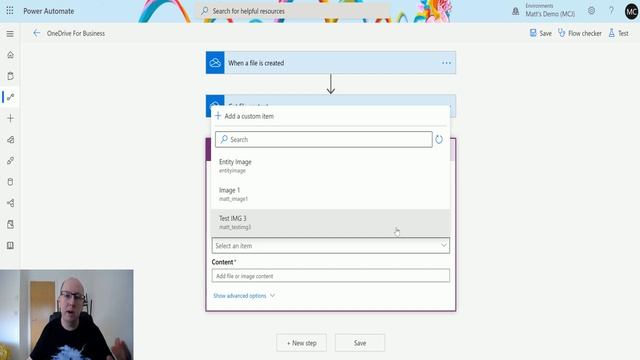Open Connectors icon in sidebar
This screenshot has width=640, height=360.
pyautogui.click(x=10, y=161)
